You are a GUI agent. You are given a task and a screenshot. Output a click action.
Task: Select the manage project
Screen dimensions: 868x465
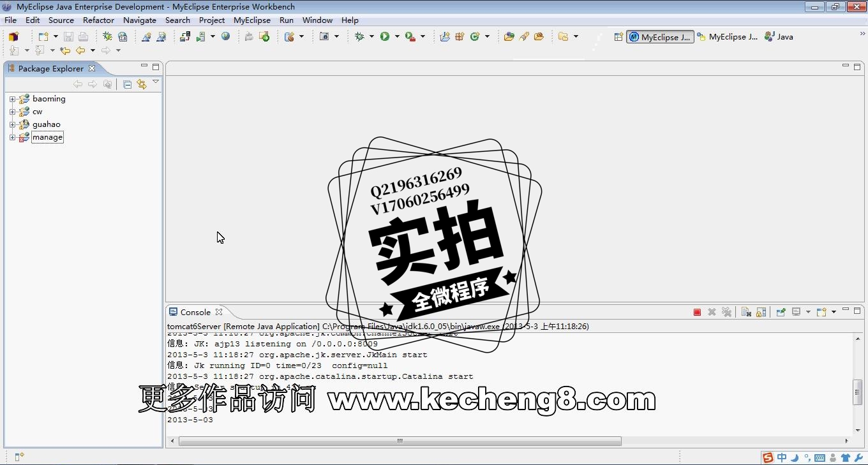tap(47, 137)
